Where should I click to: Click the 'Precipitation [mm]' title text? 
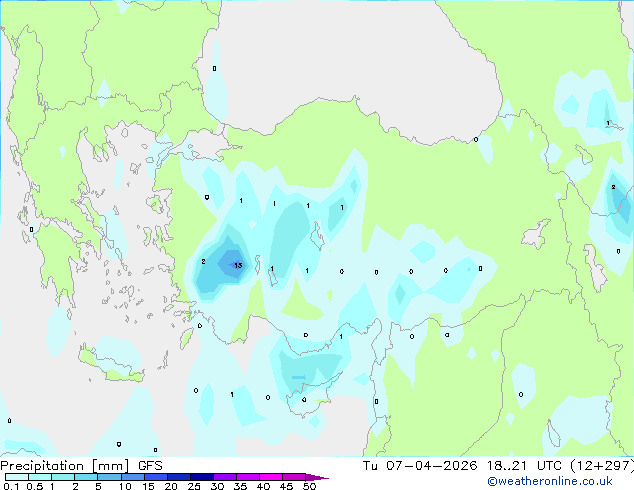tap(65, 466)
